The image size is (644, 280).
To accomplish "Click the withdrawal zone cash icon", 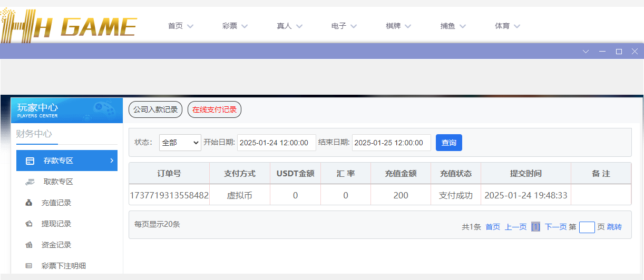I will pyautogui.click(x=30, y=182).
